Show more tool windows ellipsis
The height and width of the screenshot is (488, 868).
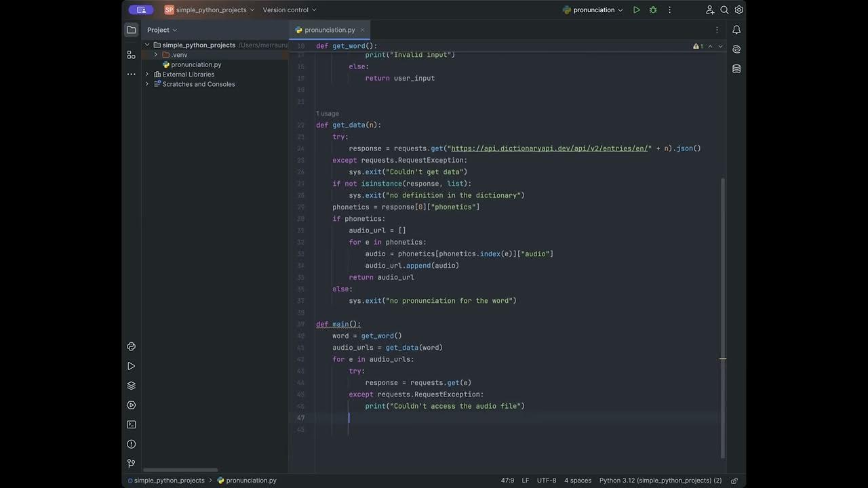(x=132, y=74)
